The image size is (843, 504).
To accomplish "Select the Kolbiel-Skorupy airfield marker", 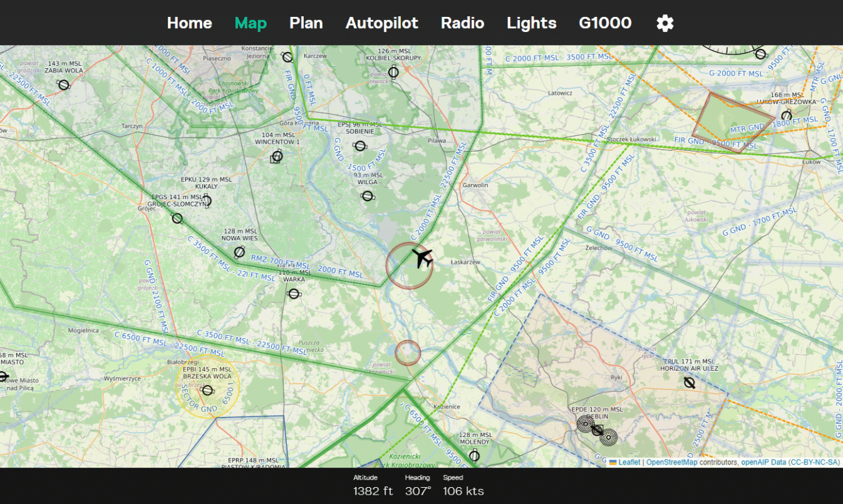I will pos(393,72).
